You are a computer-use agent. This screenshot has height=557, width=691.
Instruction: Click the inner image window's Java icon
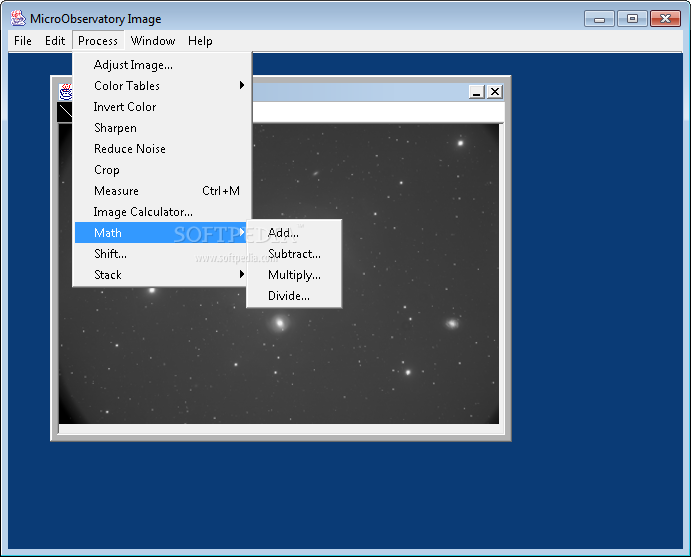(66, 92)
